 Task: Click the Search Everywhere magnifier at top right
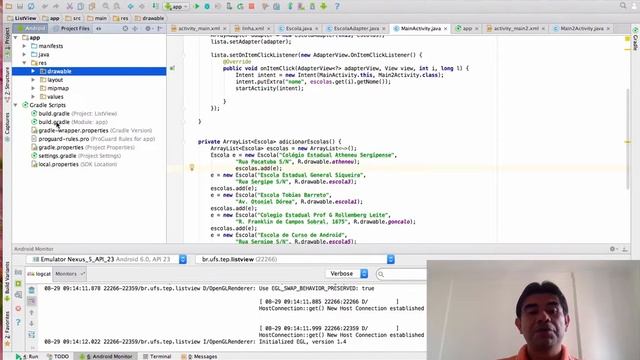point(623,5)
